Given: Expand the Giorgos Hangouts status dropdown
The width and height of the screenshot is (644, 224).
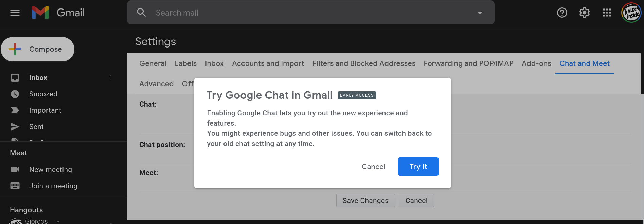Looking at the screenshot, I should tap(58, 221).
